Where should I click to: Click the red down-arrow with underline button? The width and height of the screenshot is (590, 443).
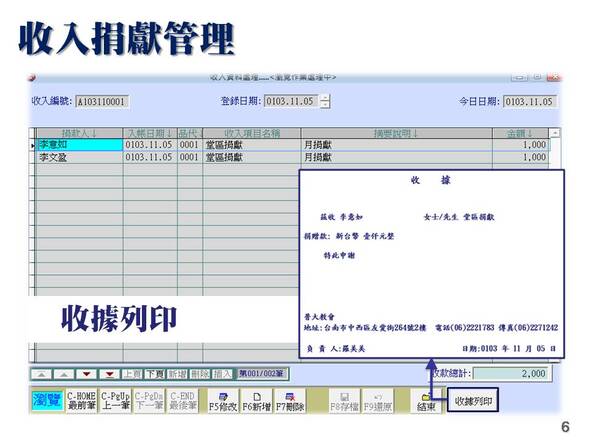(x=109, y=374)
